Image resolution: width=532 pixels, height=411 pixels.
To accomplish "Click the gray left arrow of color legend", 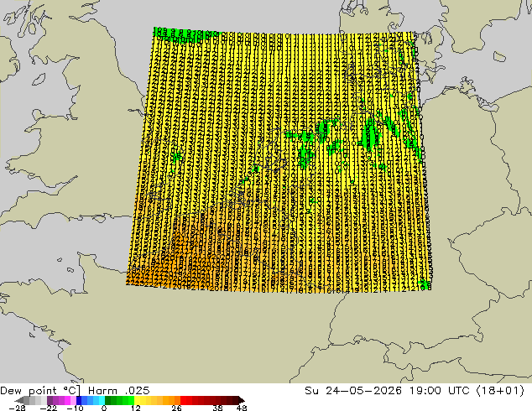I will click(18, 400).
